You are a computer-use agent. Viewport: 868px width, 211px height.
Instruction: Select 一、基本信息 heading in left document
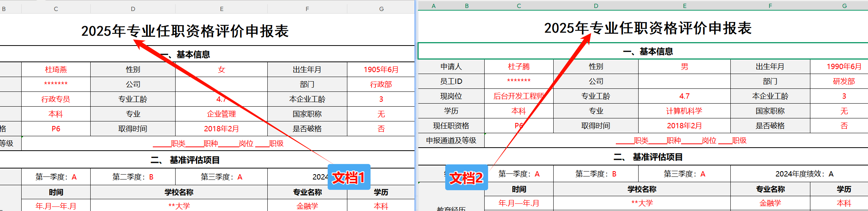click(x=185, y=54)
